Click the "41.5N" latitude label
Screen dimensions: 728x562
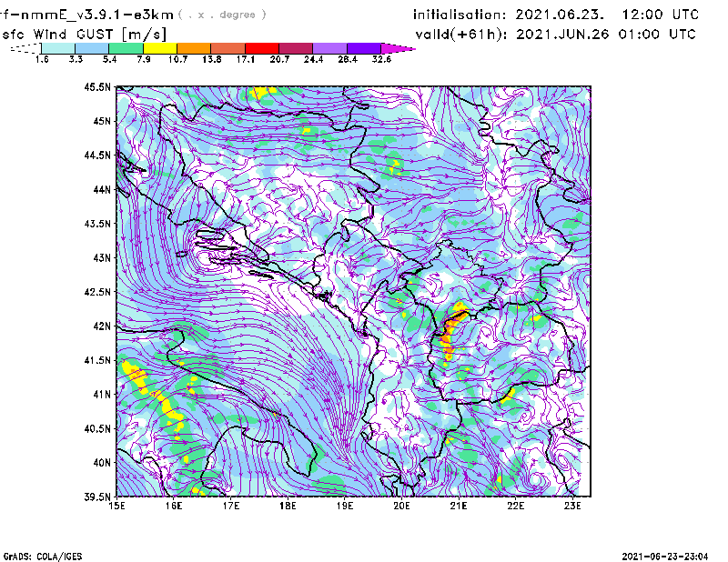pos(97,360)
